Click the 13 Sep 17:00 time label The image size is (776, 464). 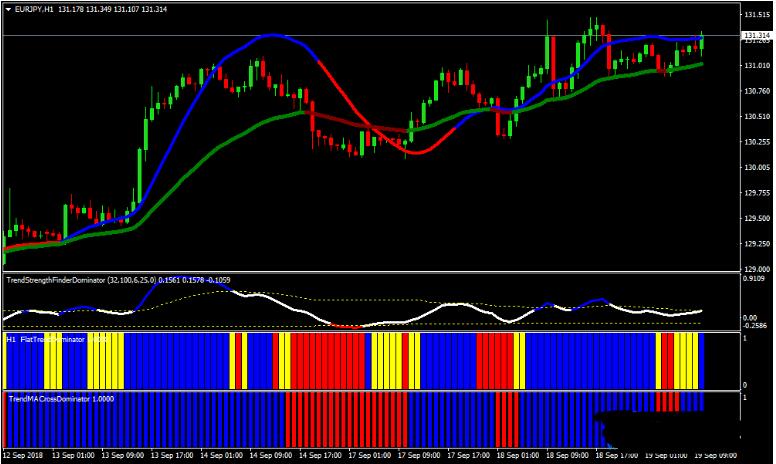[x=172, y=455]
